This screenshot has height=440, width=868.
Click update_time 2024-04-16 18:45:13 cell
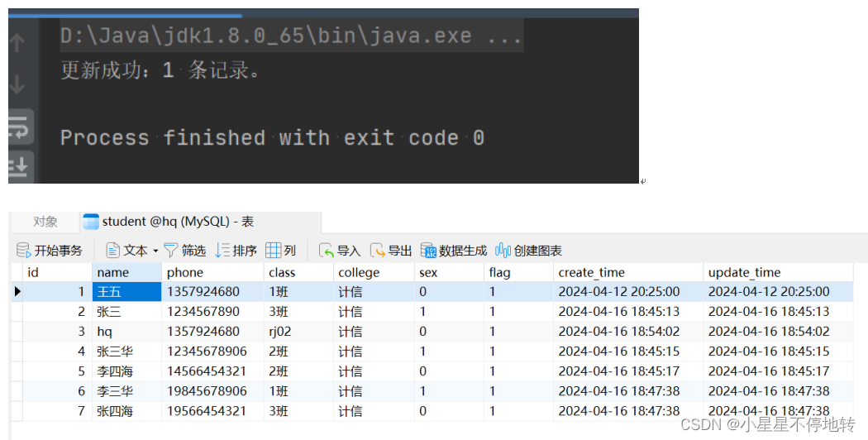778,312
